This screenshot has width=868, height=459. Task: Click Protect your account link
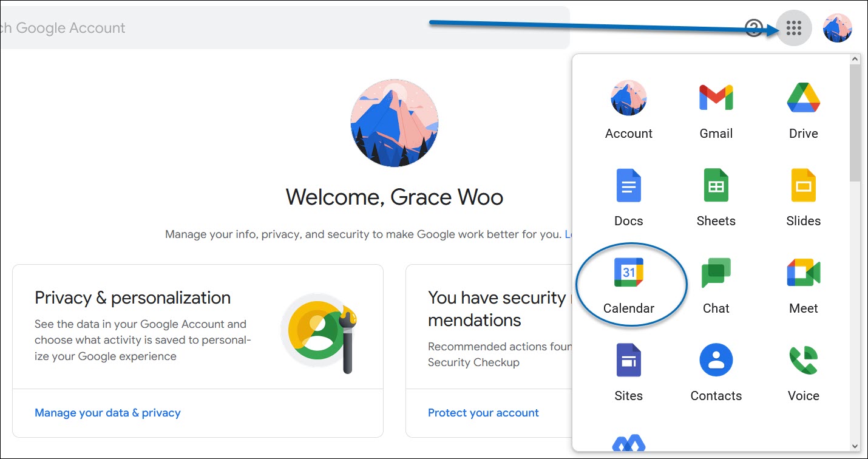483,413
